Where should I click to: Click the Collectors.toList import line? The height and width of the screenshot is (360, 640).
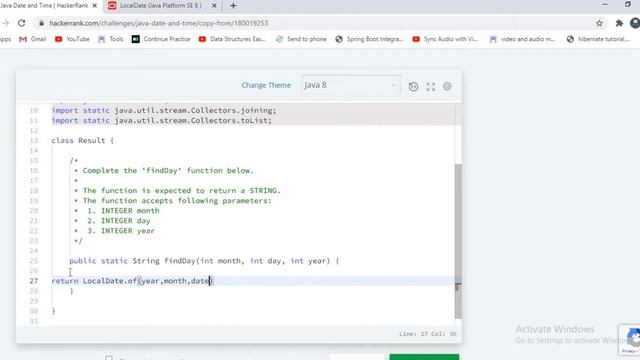(162, 121)
